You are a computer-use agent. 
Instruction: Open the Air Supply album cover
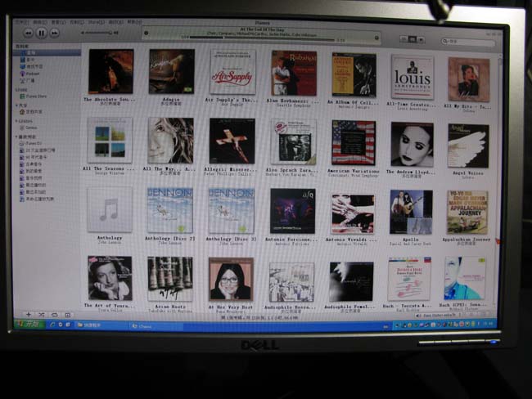[232, 72]
